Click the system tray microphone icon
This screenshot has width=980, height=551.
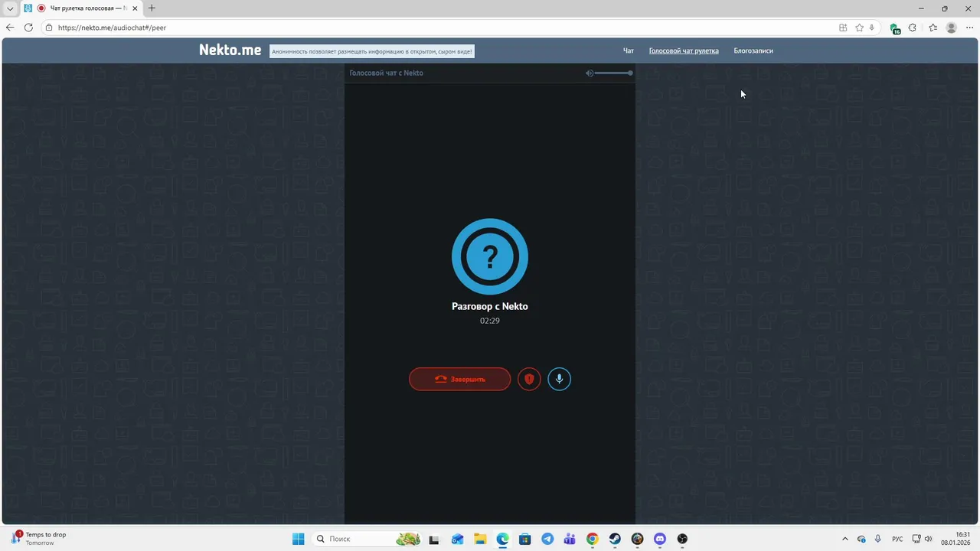(878, 539)
